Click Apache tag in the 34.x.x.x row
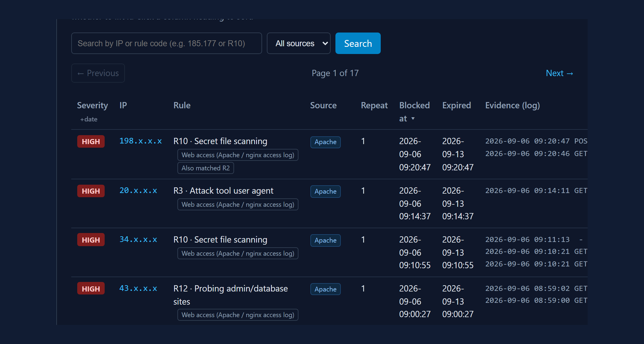The width and height of the screenshot is (644, 344). click(x=325, y=240)
